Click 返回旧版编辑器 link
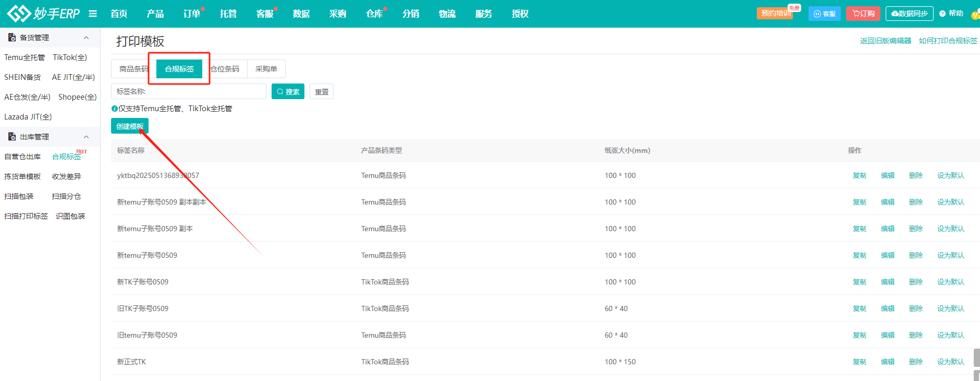The image size is (980, 381). tap(886, 41)
